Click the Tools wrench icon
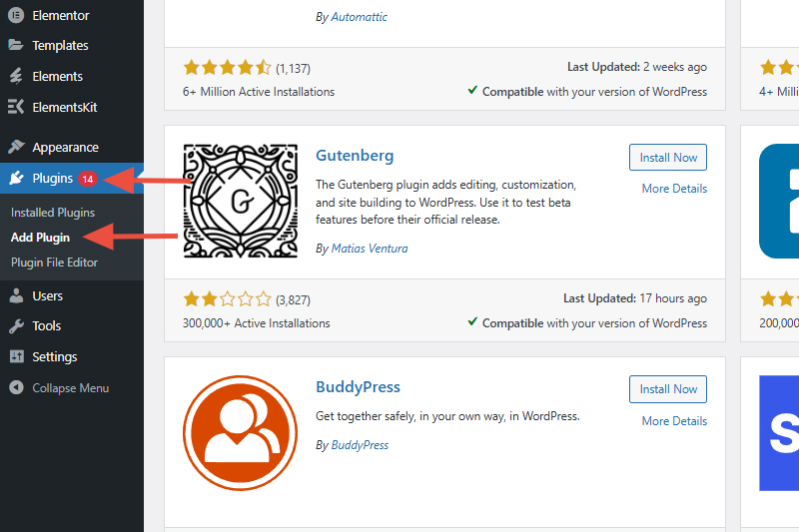The image size is (799, 532). pos(16,325)
